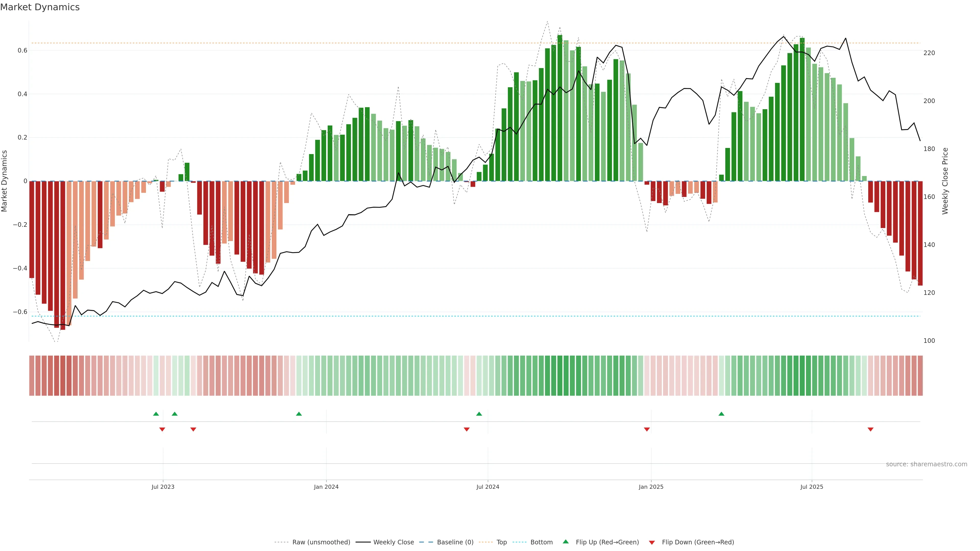Click the Market Dynamics chart title

(40, 7)
